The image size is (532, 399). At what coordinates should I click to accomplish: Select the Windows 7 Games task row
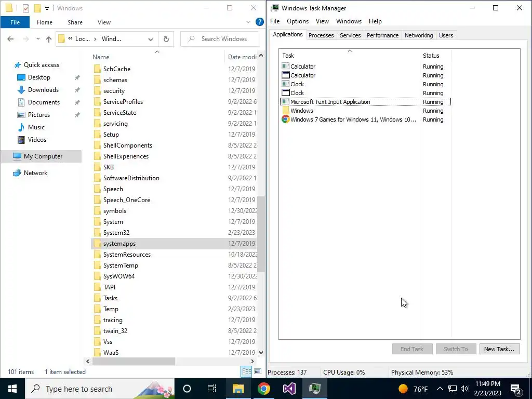coord(365,119)
